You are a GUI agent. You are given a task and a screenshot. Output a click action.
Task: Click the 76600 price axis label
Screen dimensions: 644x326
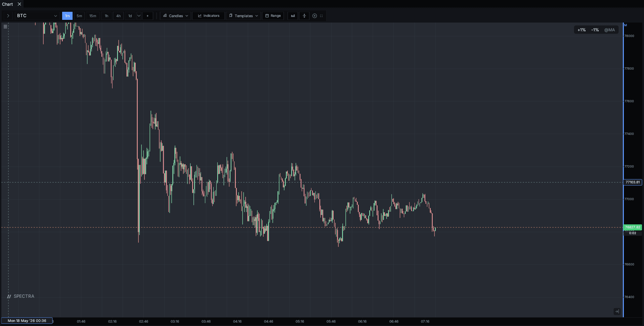tap(629, 264)
